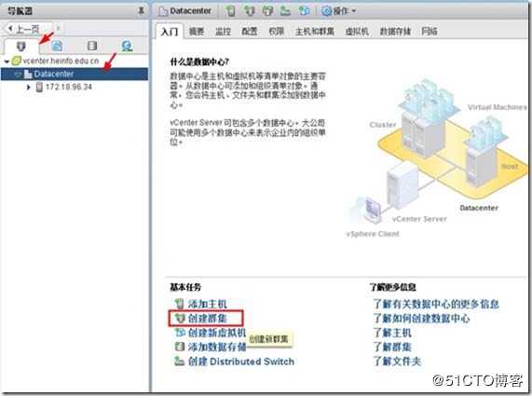Collapse the Datacenter tree node arrow
The width and height of the screenshot is (532, 396).
[18, 75]
